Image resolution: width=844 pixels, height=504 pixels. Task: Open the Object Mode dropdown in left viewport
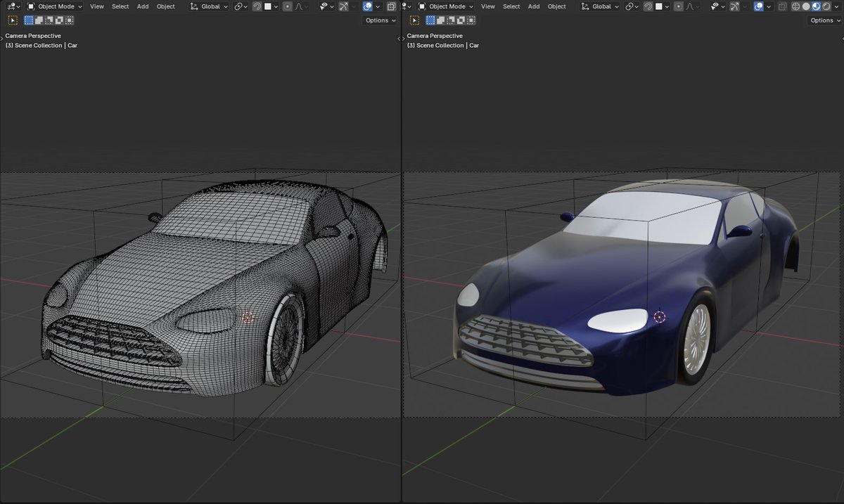[56, 6]
